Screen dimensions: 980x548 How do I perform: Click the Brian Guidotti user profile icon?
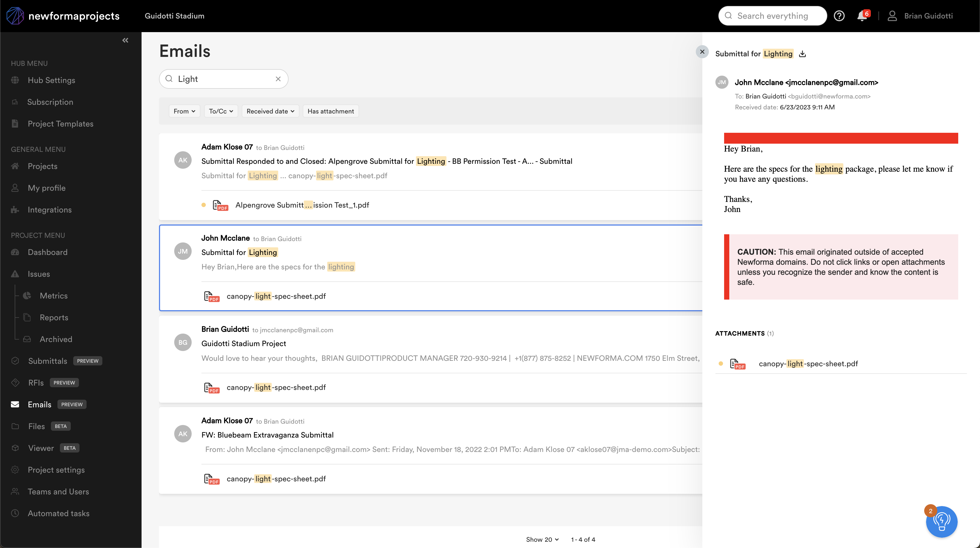click(x=892, y=16)
